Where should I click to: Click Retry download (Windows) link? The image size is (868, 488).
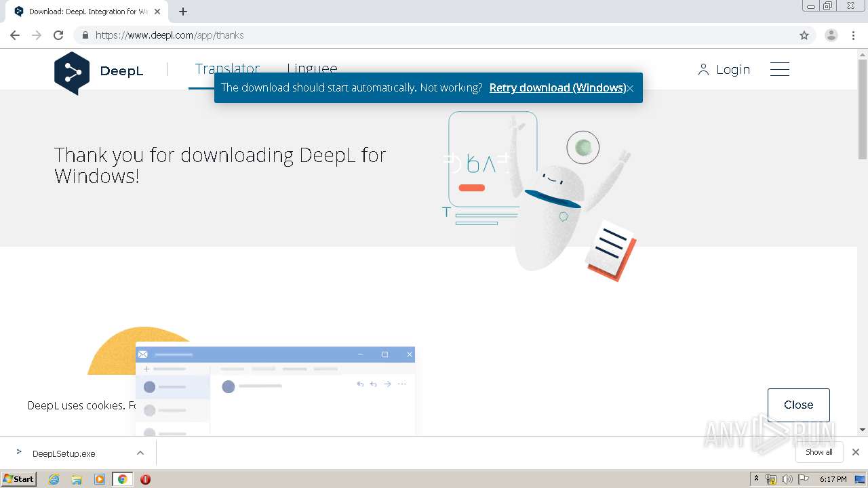coord(557,87)
